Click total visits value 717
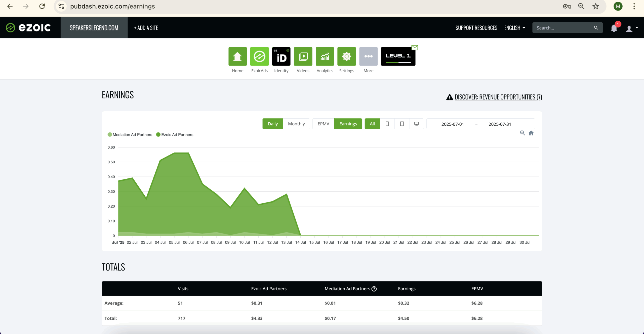Image resolution: width=644 pixels, height=334 pixels. coord(181,318)
